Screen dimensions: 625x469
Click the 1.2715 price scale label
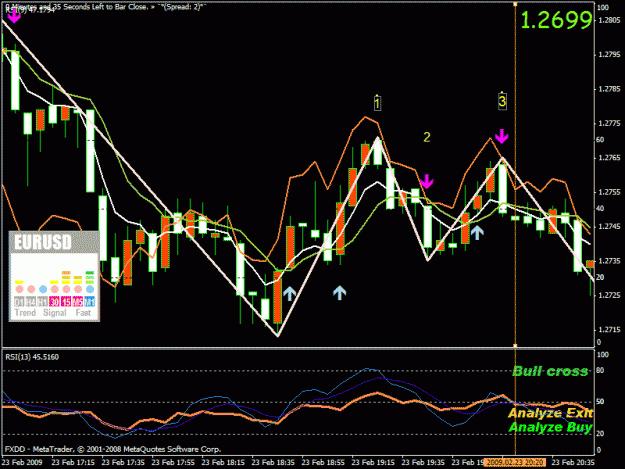pos(609,330)
